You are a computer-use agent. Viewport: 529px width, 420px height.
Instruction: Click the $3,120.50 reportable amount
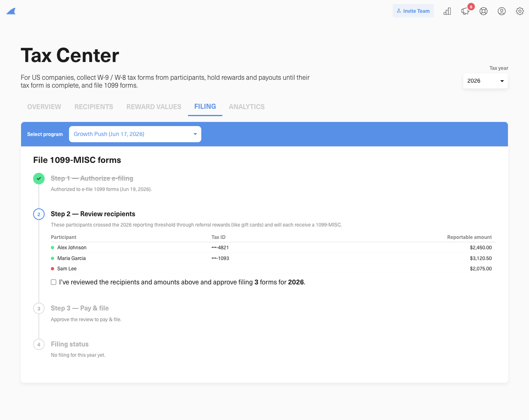pos(481,258)
